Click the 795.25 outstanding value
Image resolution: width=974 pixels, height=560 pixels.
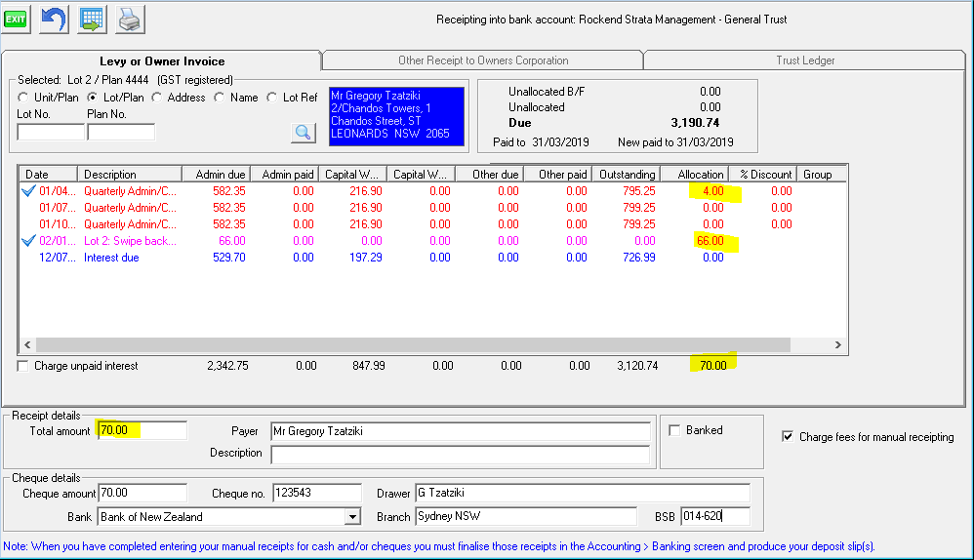(638, 191)
